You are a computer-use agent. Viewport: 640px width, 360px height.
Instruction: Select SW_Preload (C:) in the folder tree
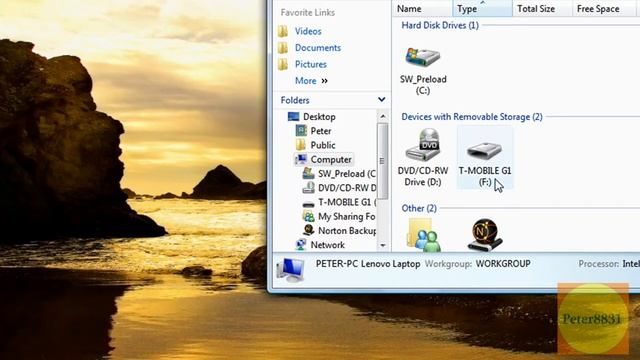347,174
